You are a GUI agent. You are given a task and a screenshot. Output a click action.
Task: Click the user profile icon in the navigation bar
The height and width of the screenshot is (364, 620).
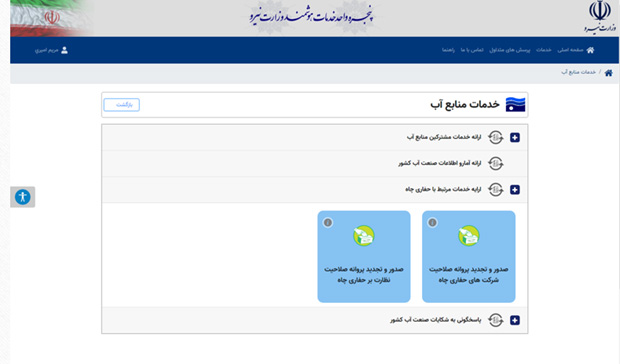[64, 50]
